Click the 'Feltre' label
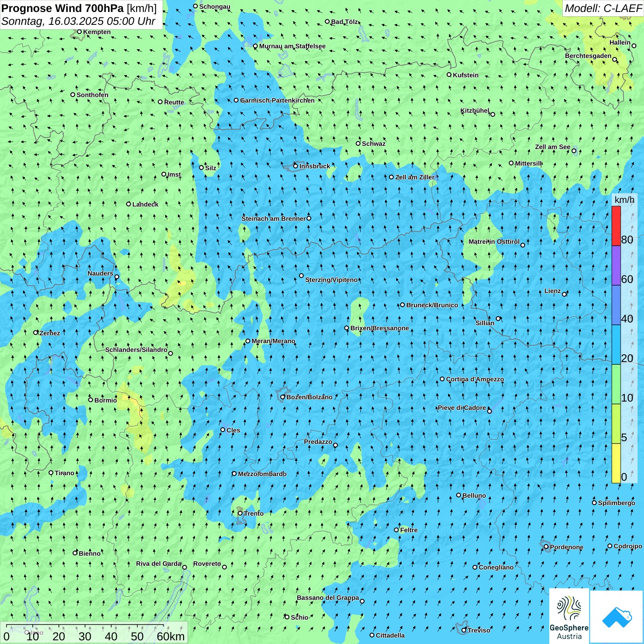 (409, 530)
